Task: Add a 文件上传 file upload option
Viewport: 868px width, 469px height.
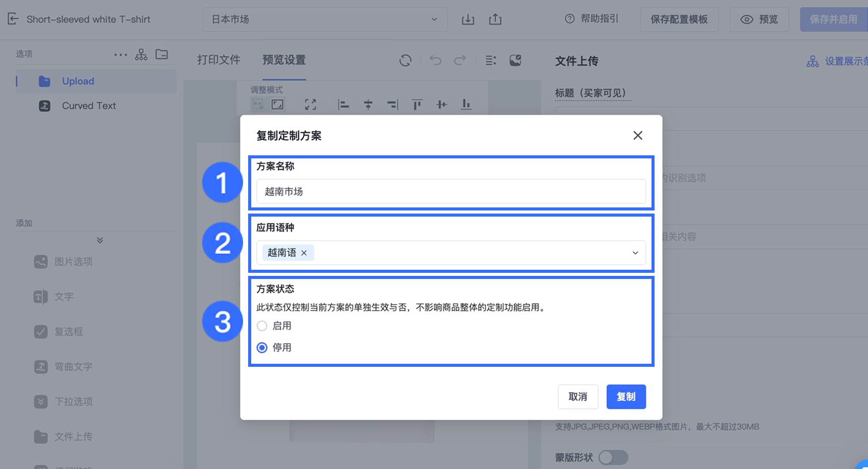Action: click(64, 437)
